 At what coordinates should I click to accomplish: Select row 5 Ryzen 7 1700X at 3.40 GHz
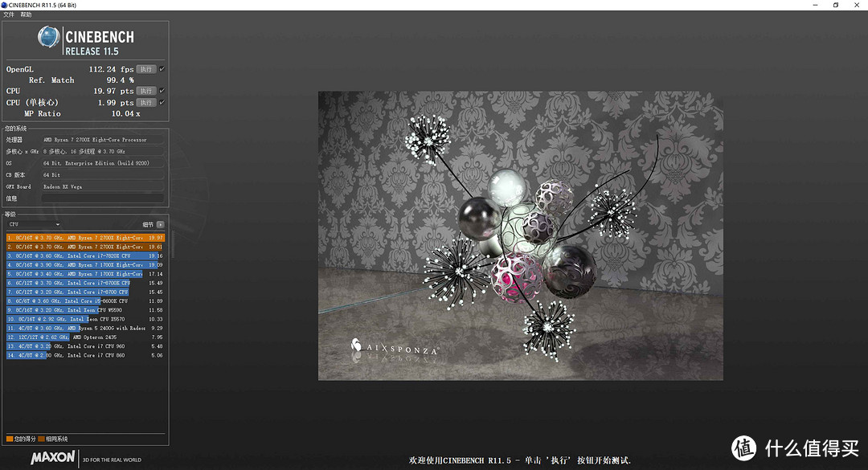[86, 274]
